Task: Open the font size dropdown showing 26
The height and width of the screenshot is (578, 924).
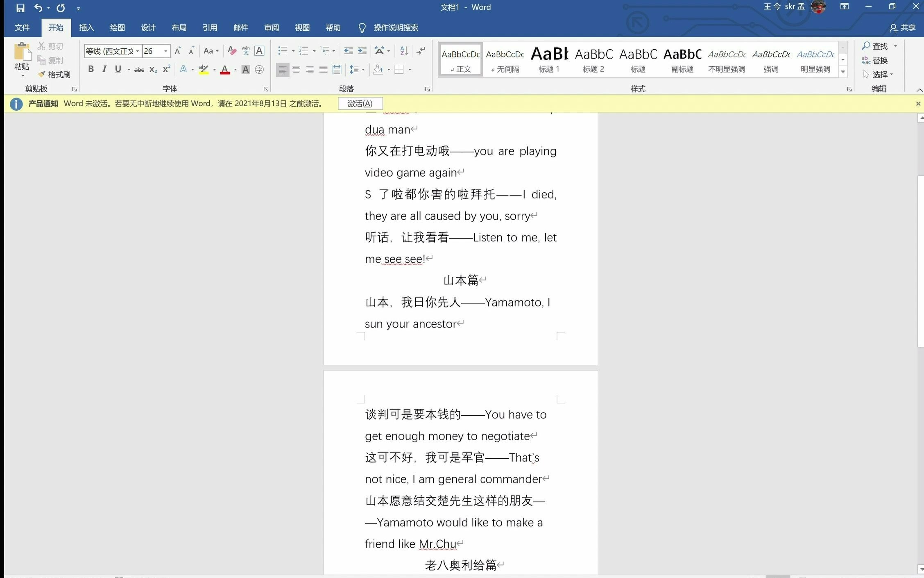Action: pyautogui.click(x=166, y=51)
